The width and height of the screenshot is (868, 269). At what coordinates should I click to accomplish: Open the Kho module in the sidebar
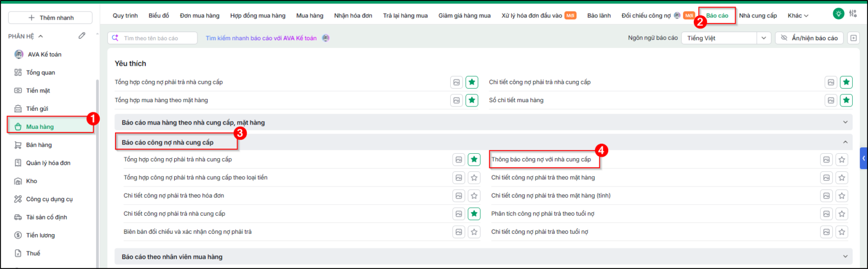coord(31,181)
